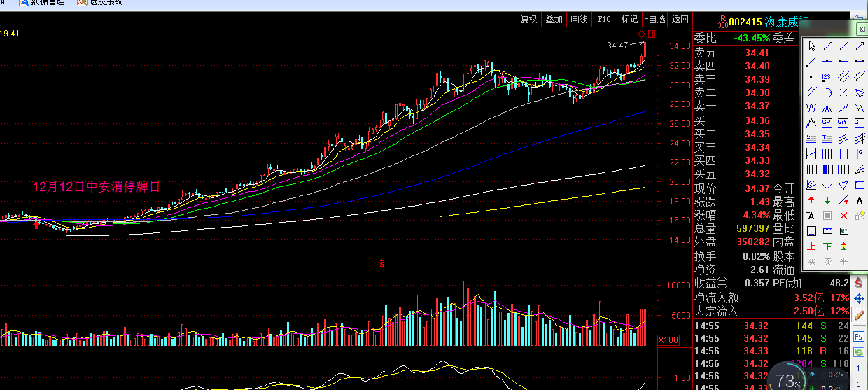Click the 收益(一) value 0.357
868x390 pixels.
coord(757,283)
